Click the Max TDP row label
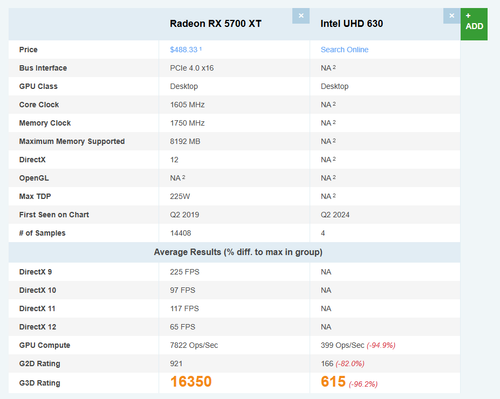The width and height of the screenshot is (500, 399). 35,196
